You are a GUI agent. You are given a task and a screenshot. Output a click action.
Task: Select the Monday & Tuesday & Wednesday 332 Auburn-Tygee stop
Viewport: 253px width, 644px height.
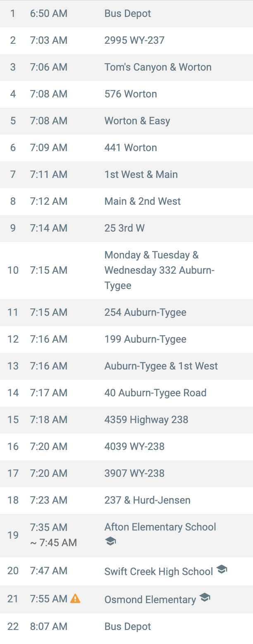click(x=159, y=270)
